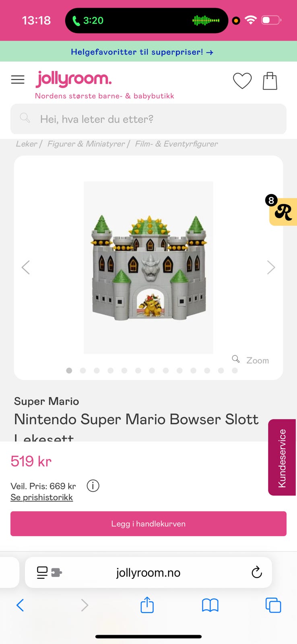Show previous product image arrow
Image resolution: width=297 pixels, height=644 pixels.
(26, 267)
